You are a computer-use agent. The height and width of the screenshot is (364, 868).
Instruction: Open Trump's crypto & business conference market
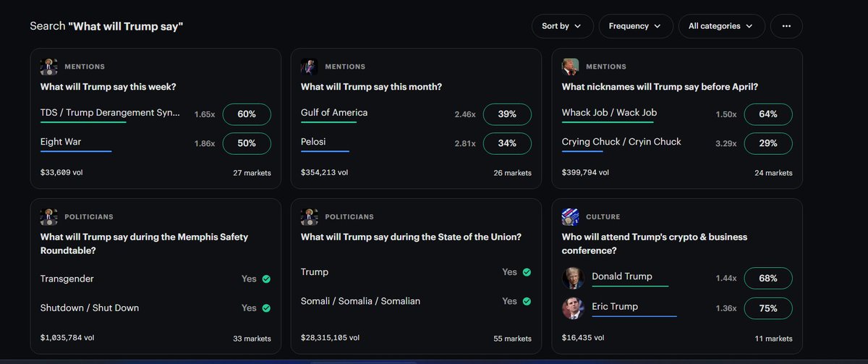pos(655,243)
